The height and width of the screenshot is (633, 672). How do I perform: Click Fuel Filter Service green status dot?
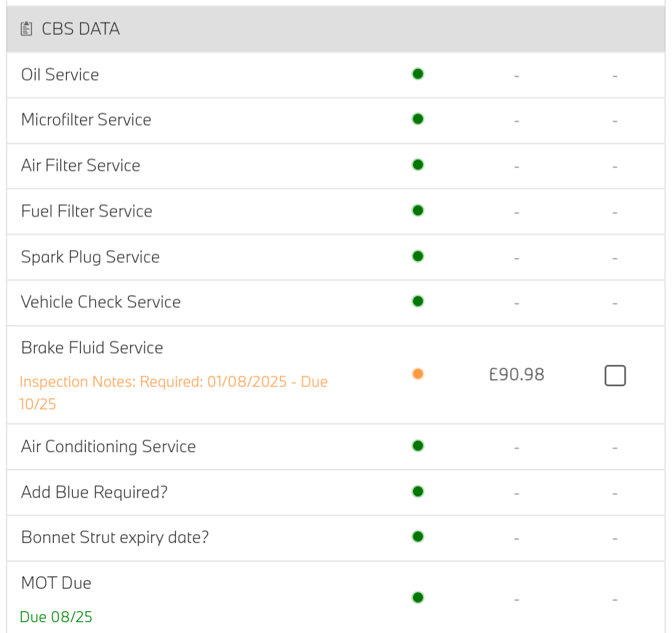pos(418,211)
